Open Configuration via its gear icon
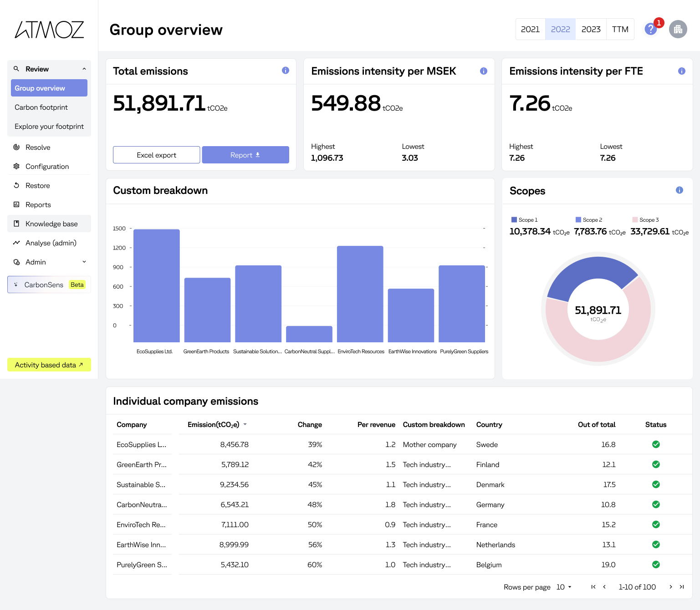Image resolution: width=700 pixels, height=610 pixels. pos(16,167)
